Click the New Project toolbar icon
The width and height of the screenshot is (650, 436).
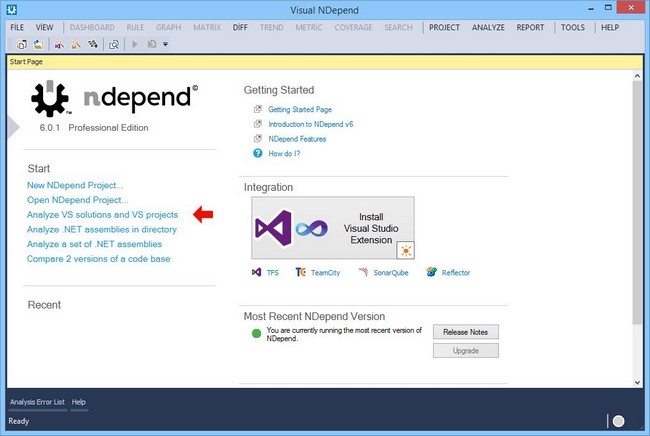point(22,44)
